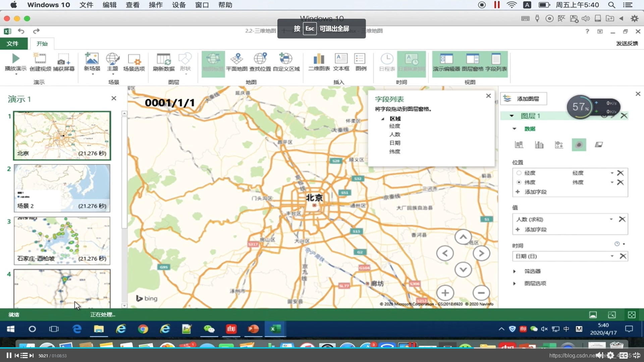Open 人数 (求和) aggregation dropdown

click(x=611, y=219)
